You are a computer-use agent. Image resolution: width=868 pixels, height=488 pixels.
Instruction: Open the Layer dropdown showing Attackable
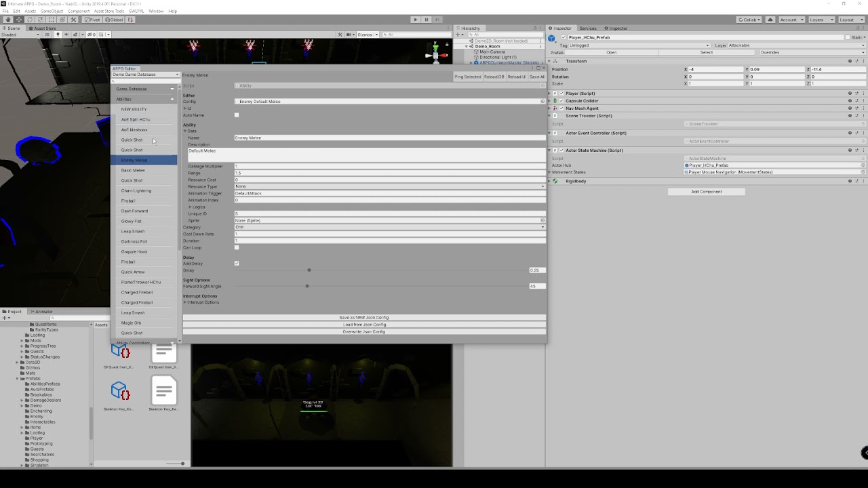pyautogui.click(x=797, y=45)
